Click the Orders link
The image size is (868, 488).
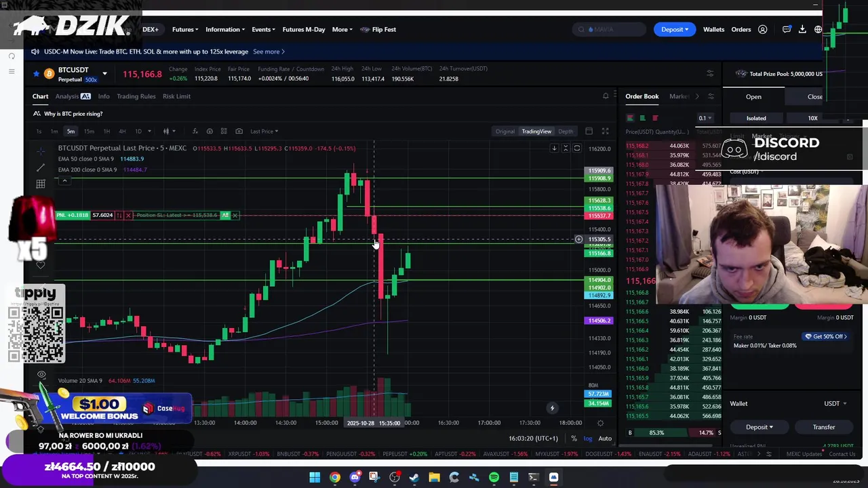click(x=741, y=29)
